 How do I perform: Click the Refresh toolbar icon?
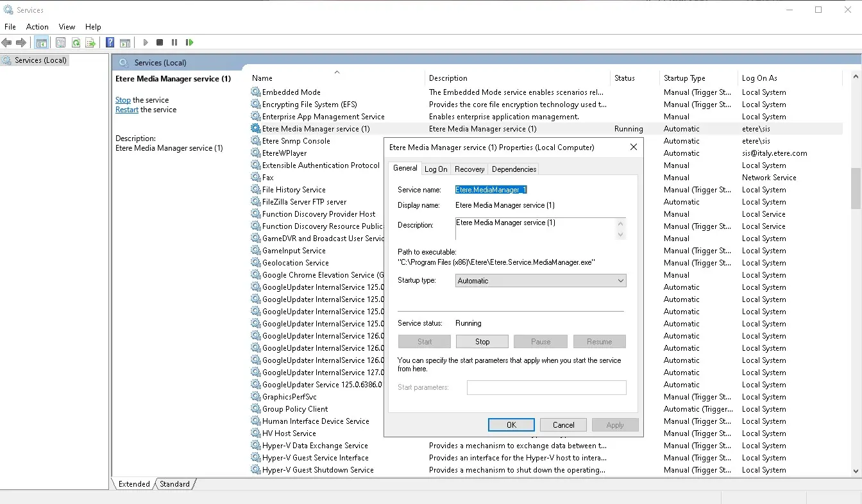(x=76, y=42)
